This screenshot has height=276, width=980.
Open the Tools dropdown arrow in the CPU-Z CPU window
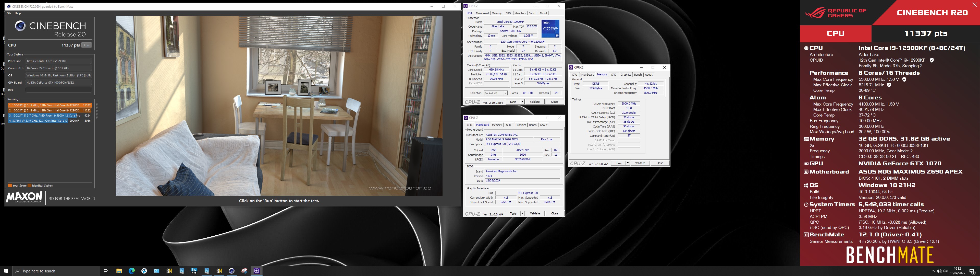[x=522, y=102]
